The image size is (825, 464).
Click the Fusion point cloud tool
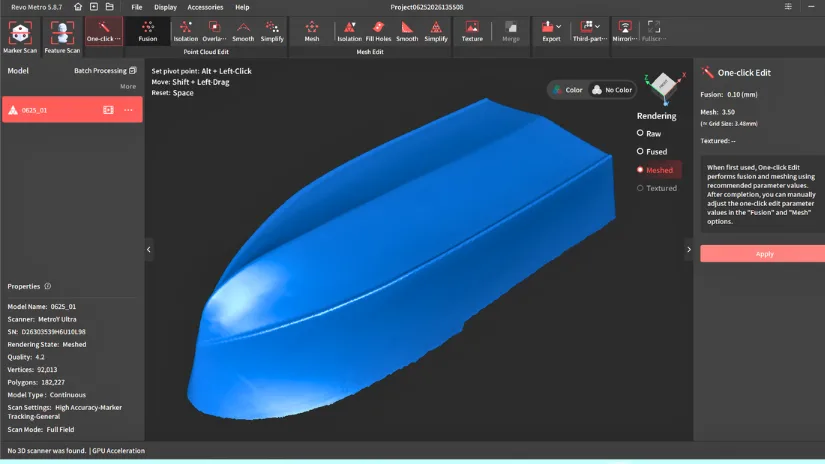[148, 32]
